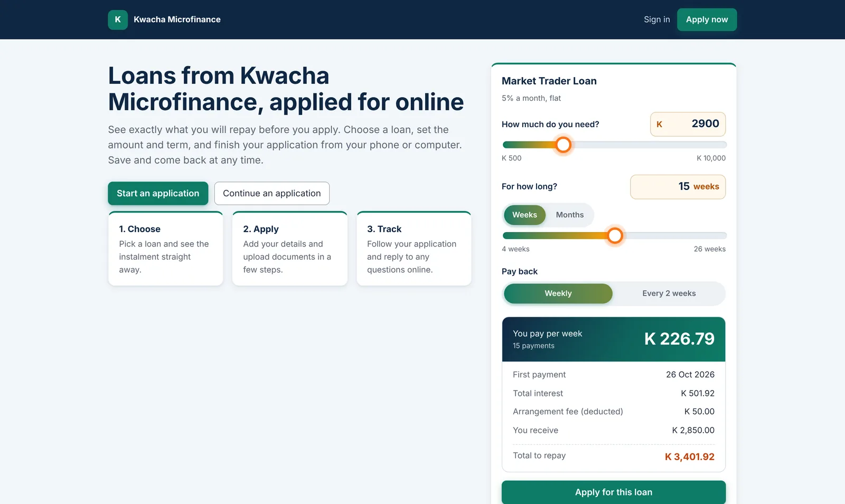This screenshot has width=845, height=504.
Task: Click the 15 payments text
Action: click(x=533, y=346)
